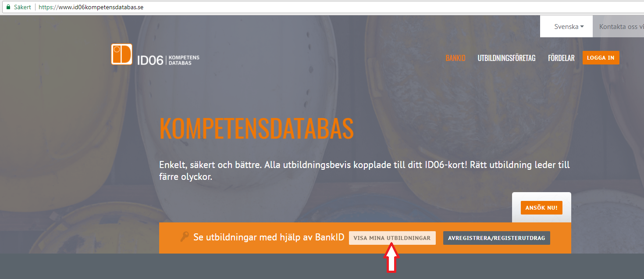
Task: Select FÖRDELAR in the navigation menu
Action: tap(561, 57)
